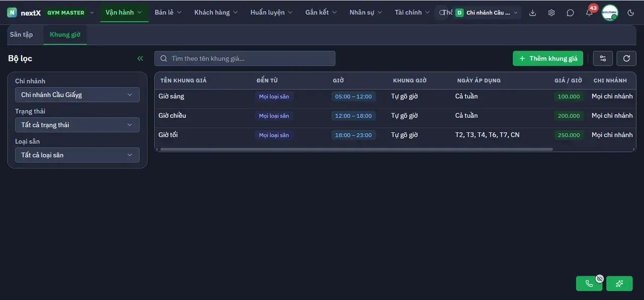Click the AI sparkle assistant button

click(619, 283)
